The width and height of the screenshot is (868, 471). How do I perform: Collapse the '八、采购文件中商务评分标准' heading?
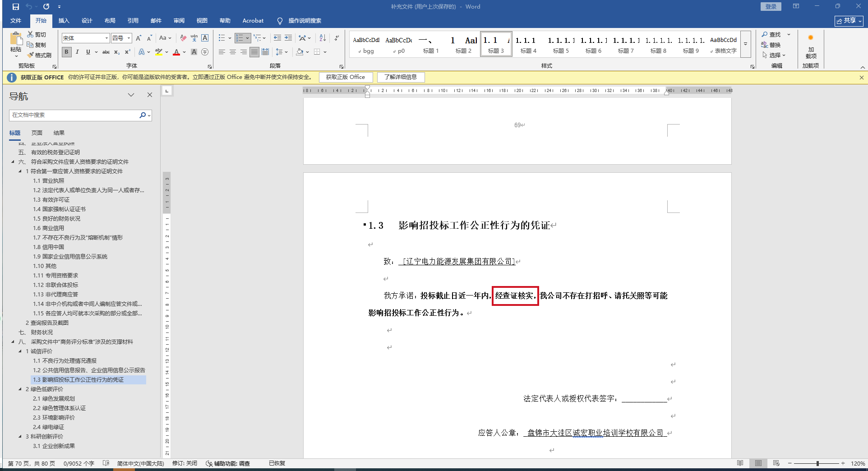[x=13, y=342]
